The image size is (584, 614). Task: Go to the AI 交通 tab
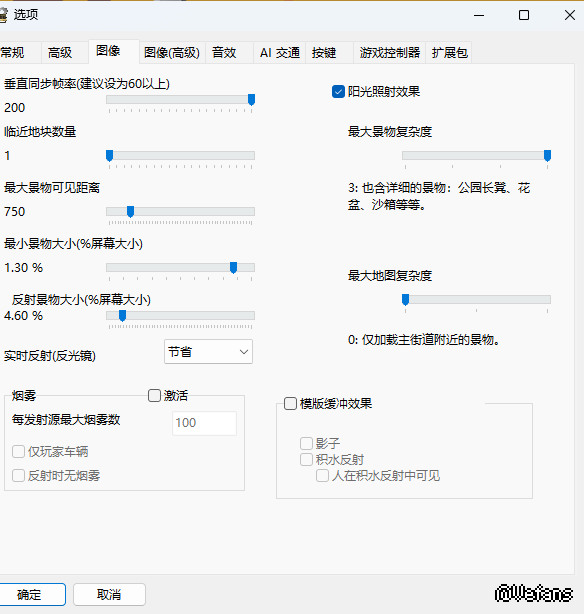pyautogui.click(x=280, y=52)
